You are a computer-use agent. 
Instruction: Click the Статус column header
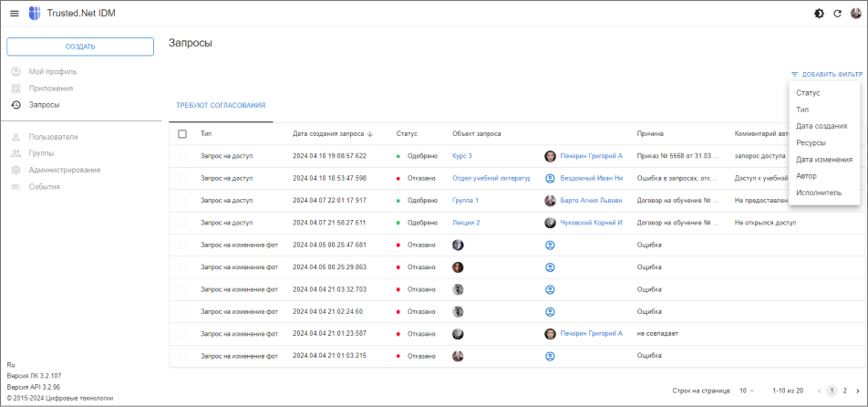(407, 134)
